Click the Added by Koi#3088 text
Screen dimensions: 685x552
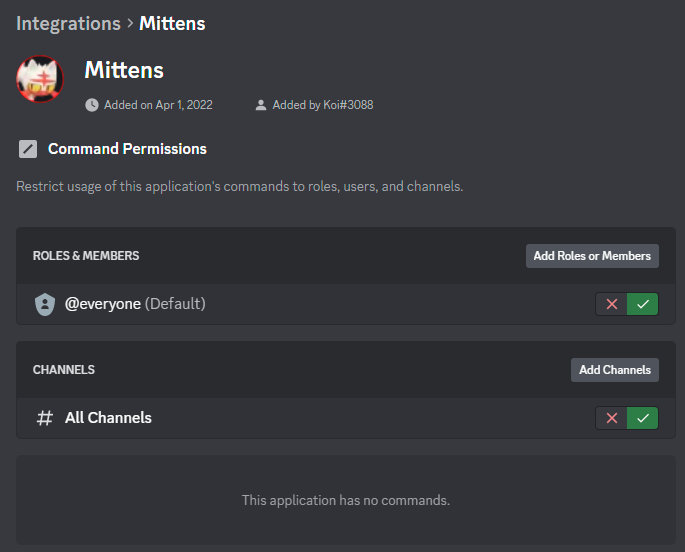pos(323,104)
